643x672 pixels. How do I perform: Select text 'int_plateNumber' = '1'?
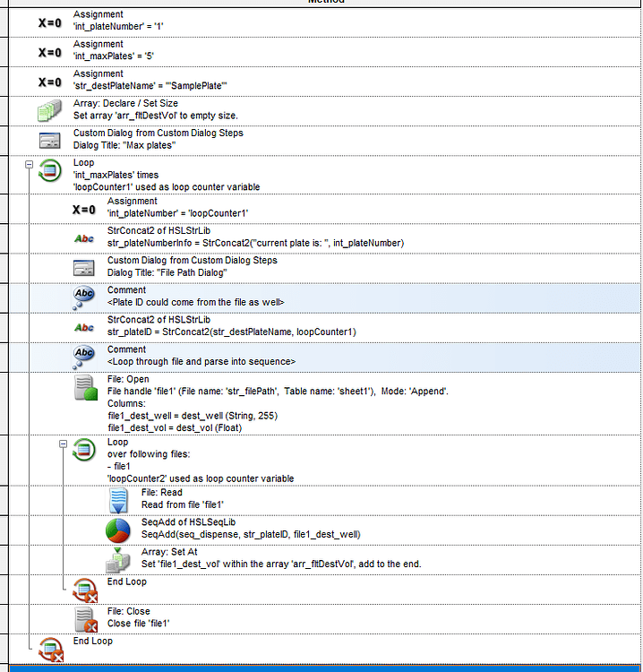[x=118, y=27]
